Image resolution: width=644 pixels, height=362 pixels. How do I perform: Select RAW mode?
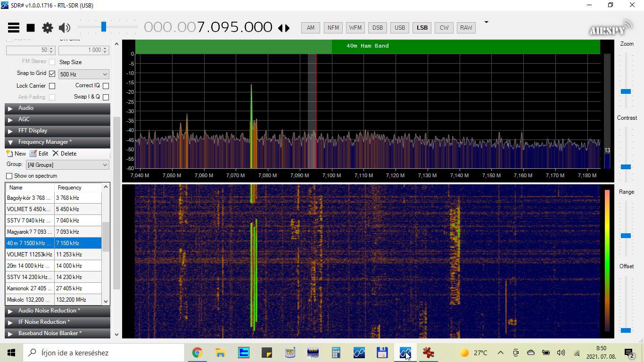click(466, 28)
